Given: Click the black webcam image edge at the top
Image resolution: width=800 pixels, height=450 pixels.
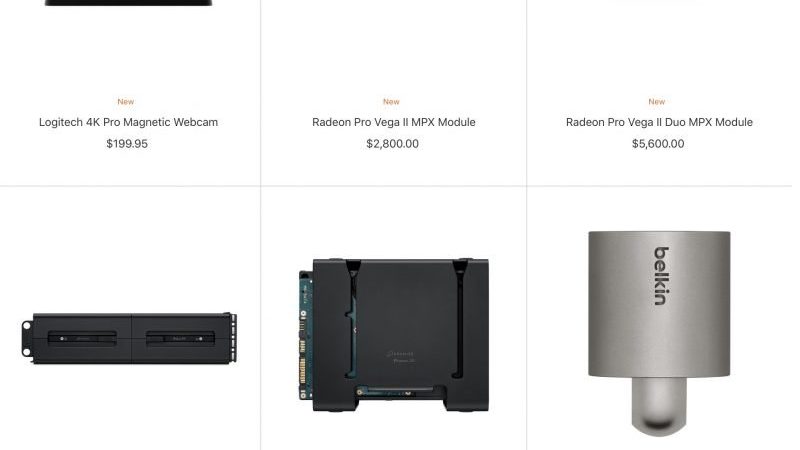Looking at the screenshot, I should point(128,3).
